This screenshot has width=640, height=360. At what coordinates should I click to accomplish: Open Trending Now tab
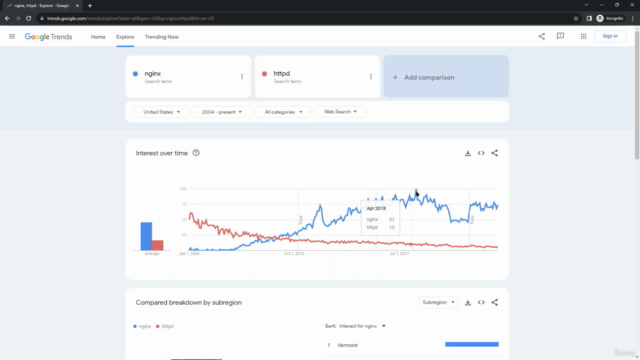(x=162, y=37)
